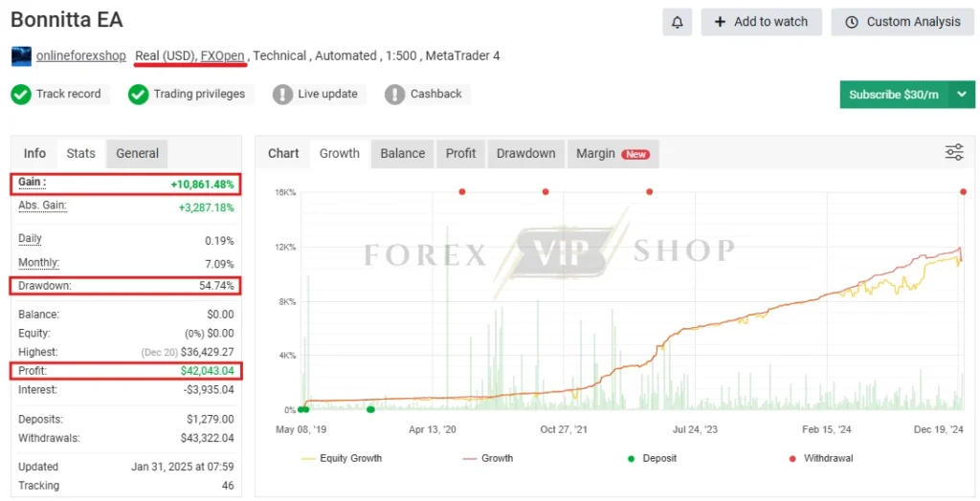Click Real (USD), FXOpen link
This screenshot has width=980, height=501.
point(190,55)
